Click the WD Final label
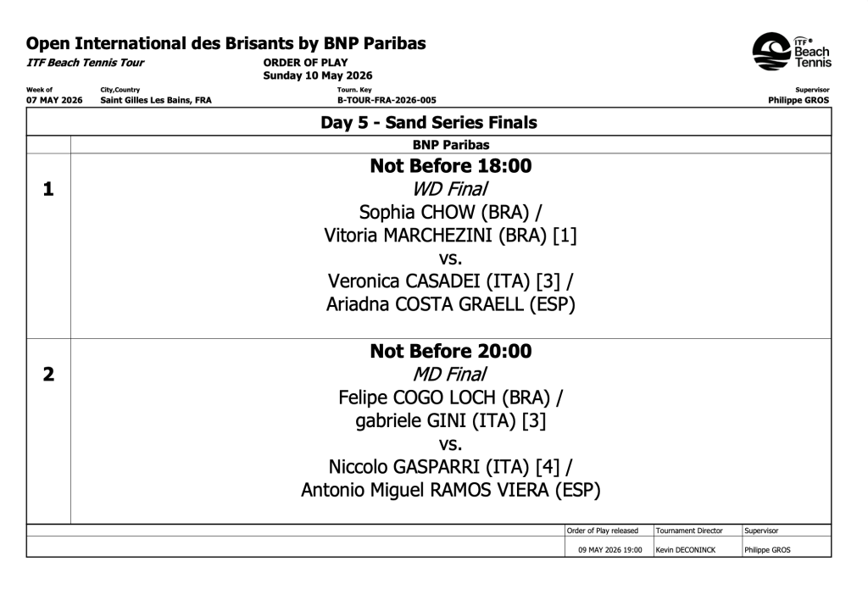The width and height of the screenshot is (868, 606). (450, 189)
